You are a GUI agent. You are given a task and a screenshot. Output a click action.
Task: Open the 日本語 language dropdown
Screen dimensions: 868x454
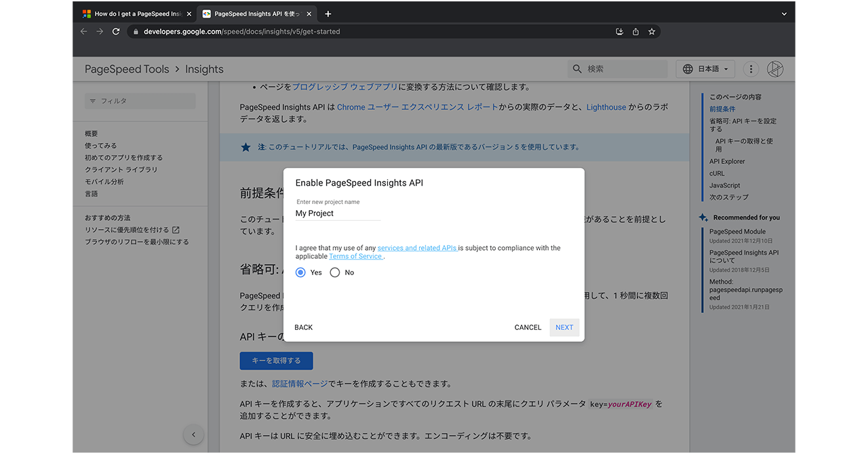[x=706, y=69]
